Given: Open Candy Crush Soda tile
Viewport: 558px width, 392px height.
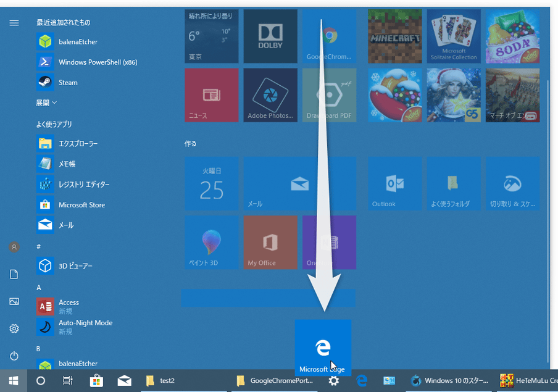Looking at the screenshot, I should tap(512, 36).
